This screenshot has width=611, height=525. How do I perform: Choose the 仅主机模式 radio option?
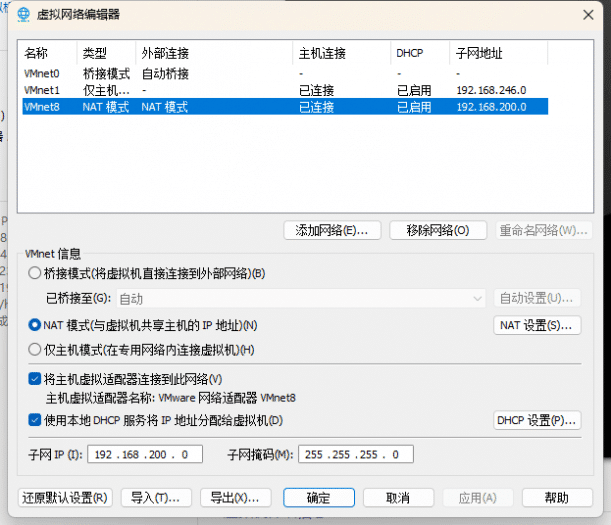[36, 350]
